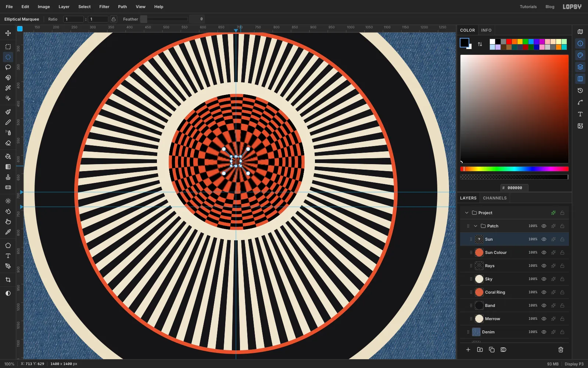The image size is (588, 368).
Task: Select the Move tool
Action: tap(8, 33)
